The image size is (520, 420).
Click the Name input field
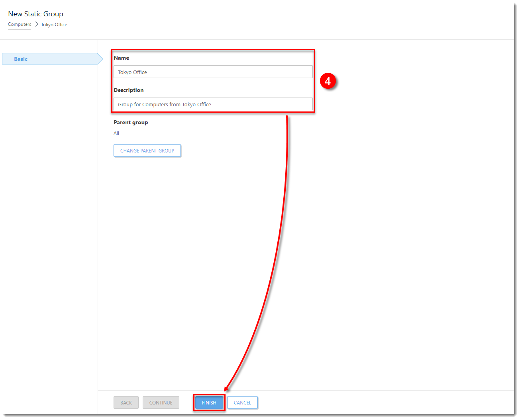[x=213, y=72]
